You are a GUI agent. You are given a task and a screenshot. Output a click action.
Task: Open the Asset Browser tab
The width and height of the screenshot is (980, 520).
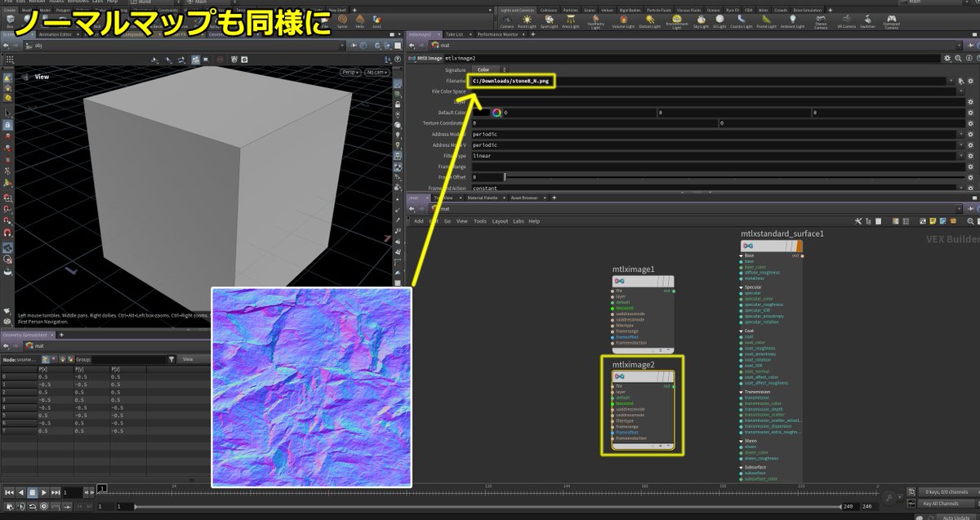pos(524,198)
